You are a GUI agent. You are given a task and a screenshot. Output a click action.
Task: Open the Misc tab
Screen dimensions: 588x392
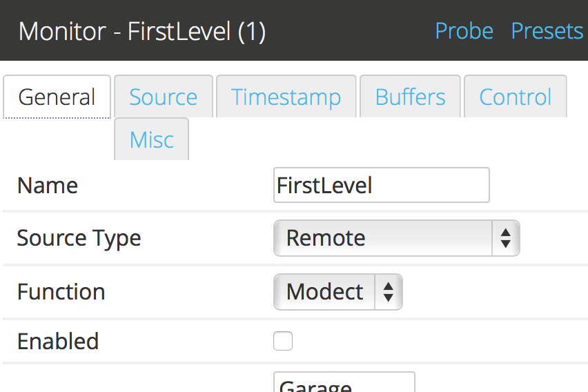pos(152,139)
